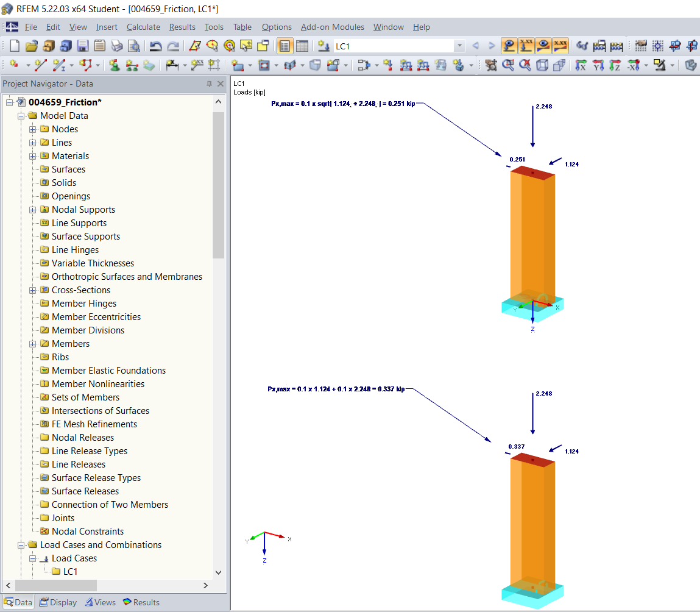Open an existing project
Image resolution: width=700 pixels, height=612 pixels.
(32, 46)
